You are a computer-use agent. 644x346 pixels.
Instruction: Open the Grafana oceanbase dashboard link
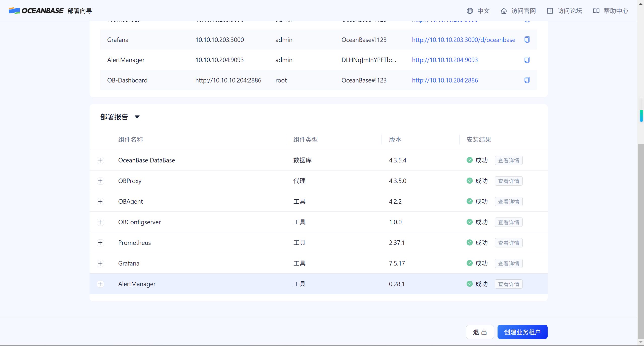pos(463,40)
